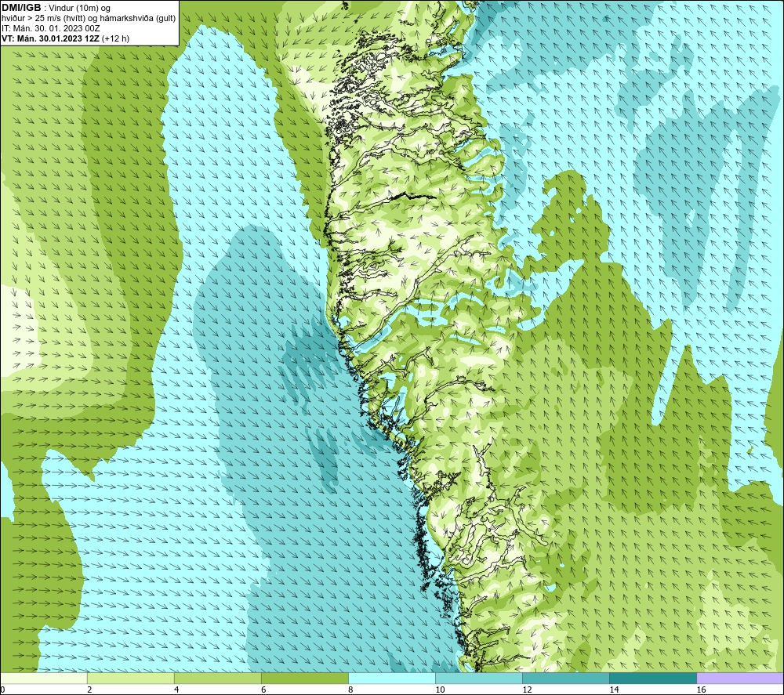Click the legend scale label "10"
The width and height of the screenshot is (784, 695).
(440, 690)
